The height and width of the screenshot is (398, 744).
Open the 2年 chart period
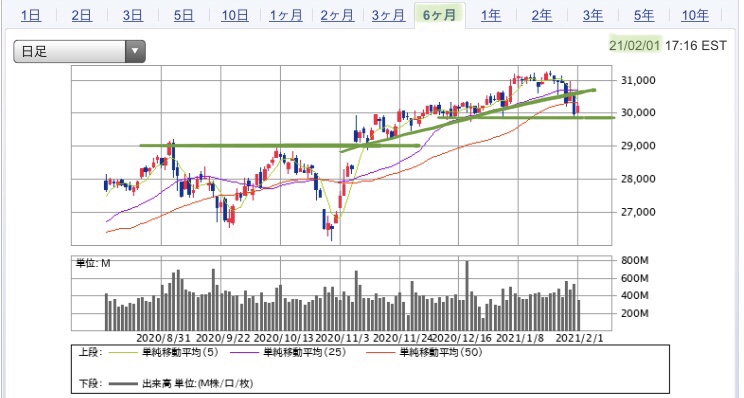(541, 16)
